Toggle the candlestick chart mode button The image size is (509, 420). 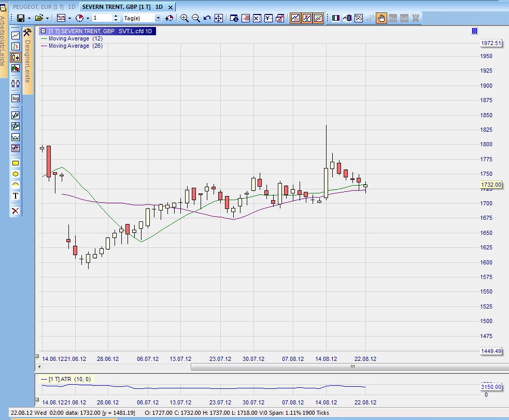(16, 57)
